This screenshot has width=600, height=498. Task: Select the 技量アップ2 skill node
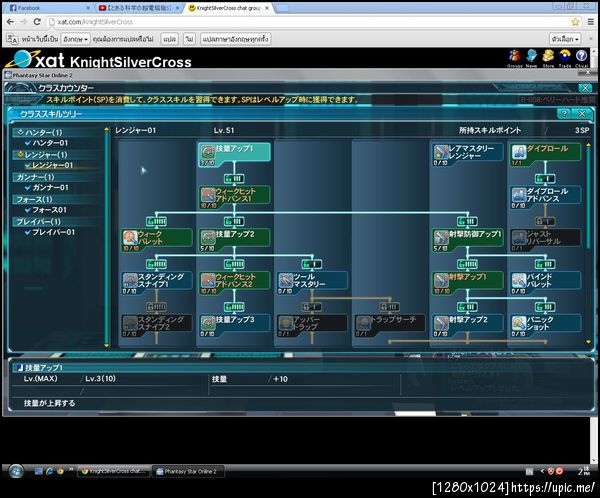tap(234, 238)
